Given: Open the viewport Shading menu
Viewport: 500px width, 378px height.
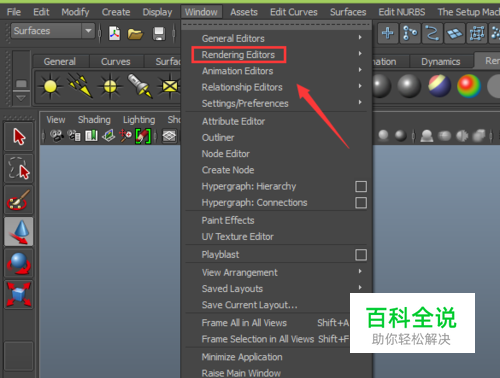Looking at the screenshot, I should pos(94,120).
